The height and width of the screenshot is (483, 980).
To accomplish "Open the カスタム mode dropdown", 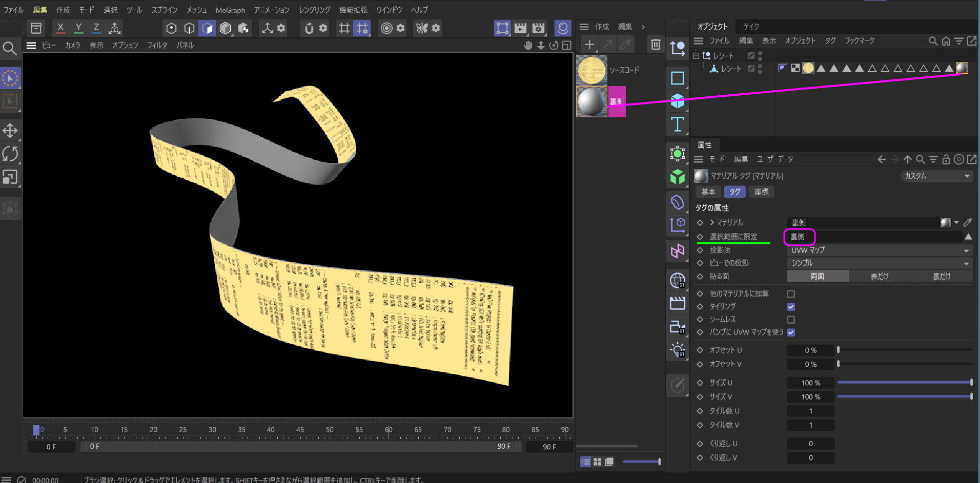I will 936,176.
